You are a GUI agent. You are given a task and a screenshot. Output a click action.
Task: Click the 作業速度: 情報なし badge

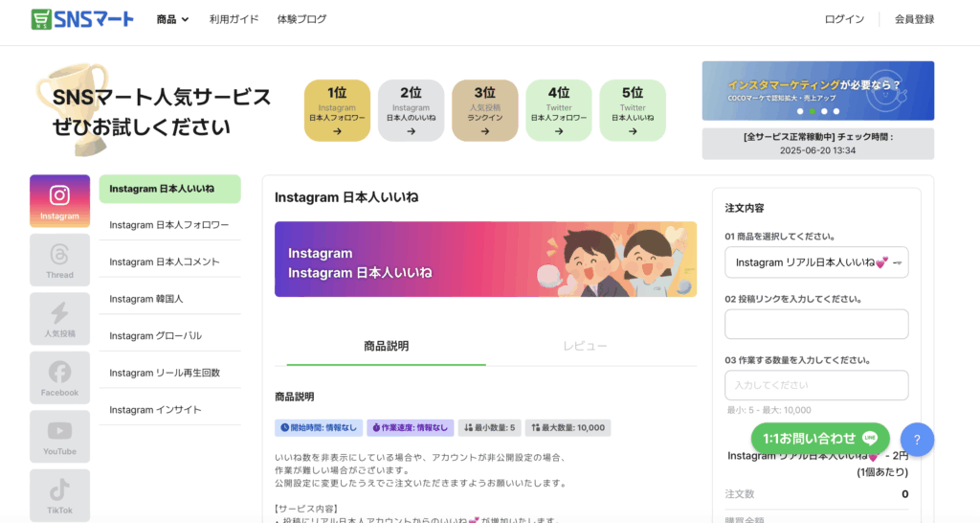[410, 428]
